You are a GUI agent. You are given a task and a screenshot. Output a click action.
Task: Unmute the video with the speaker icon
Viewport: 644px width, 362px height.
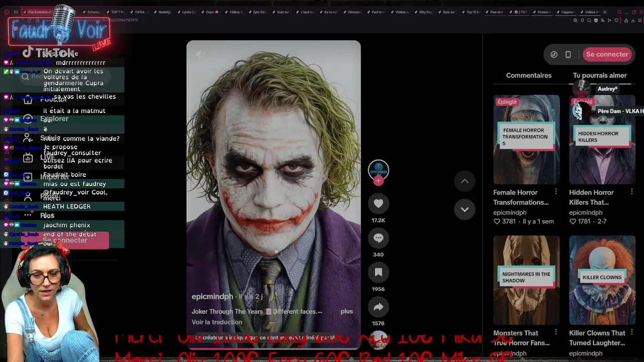201,54
